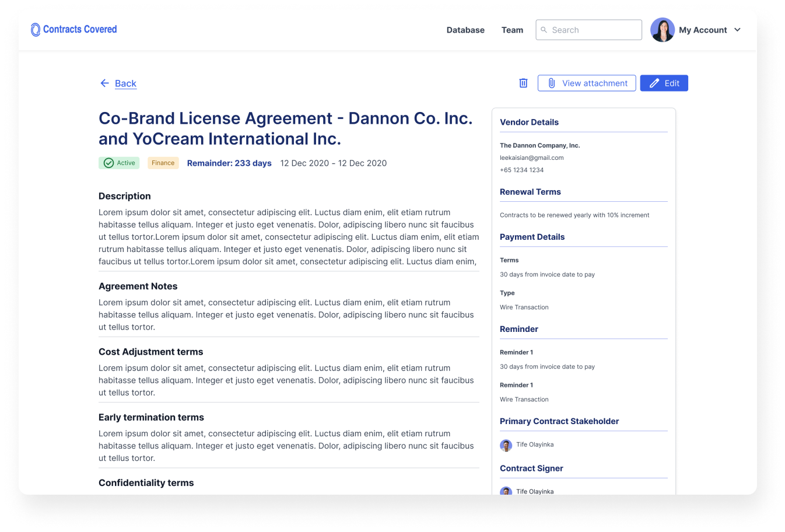785x532 pixels.
Task: Click Tife Olayinka name under Primary Contract Stakeholder
Action: (x=535, y=444)
